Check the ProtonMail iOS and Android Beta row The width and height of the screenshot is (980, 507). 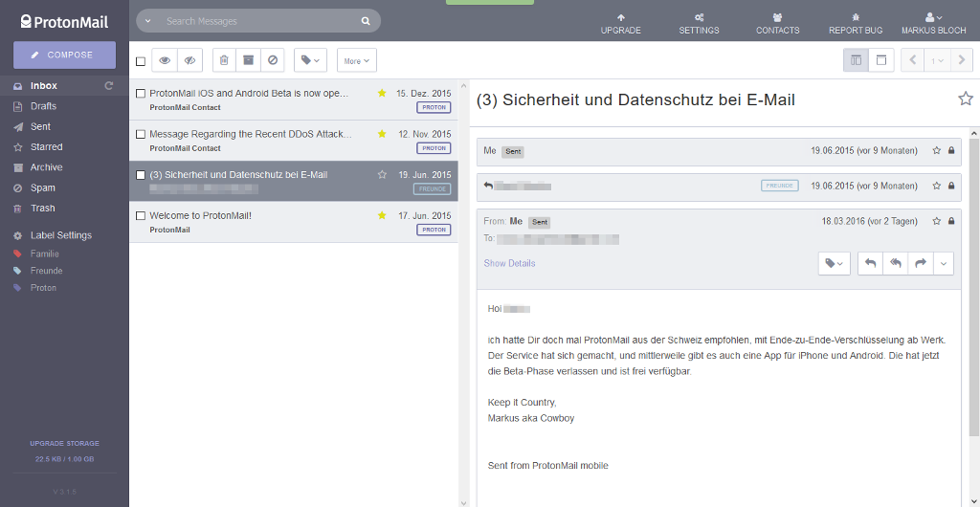point(141,94)
